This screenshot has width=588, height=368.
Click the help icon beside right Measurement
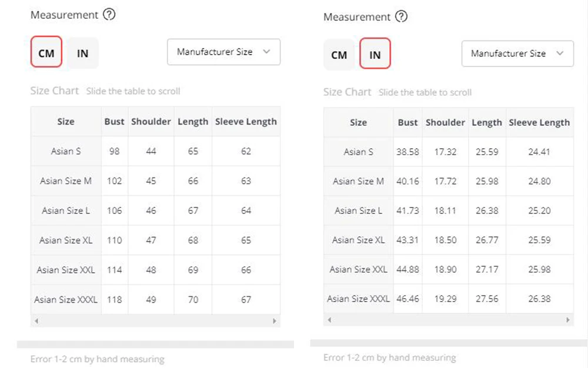401,16
